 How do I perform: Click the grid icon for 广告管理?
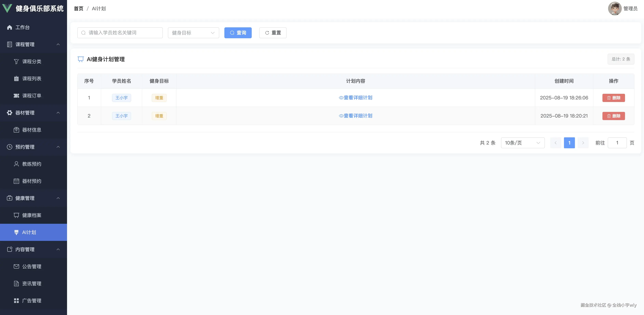[x=16, y=301]
